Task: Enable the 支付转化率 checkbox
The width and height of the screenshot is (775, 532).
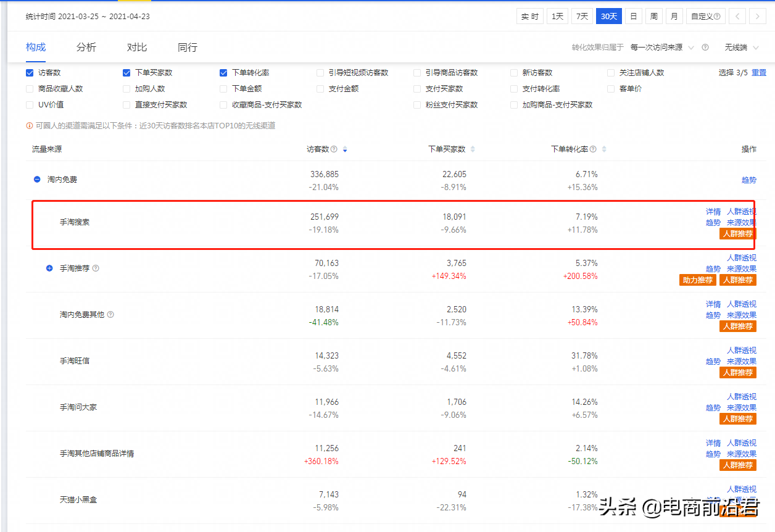Action: pyautogui.click(x=514, y=89)
